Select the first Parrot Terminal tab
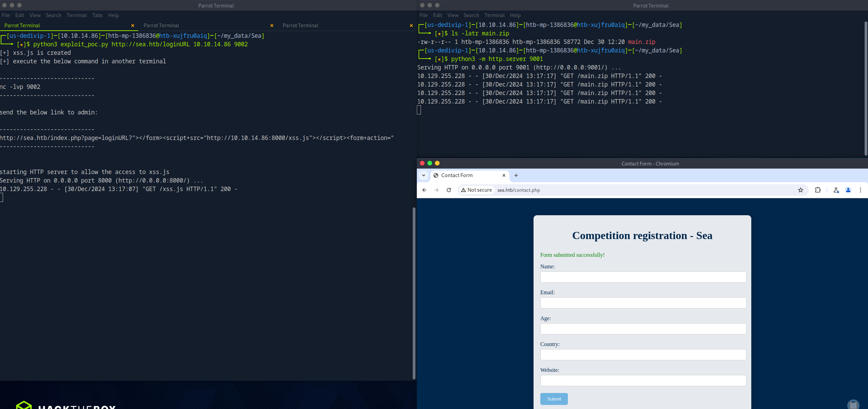Image resolution: width=868 pixels, height=409 pixels. (x=22, y=26)
